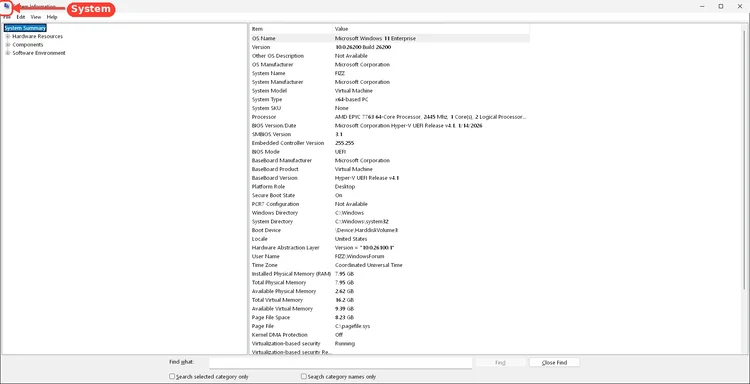This screenshot has height=384, width=750.
Task: Click the Find what input field
Action: (x=341, y=362)
